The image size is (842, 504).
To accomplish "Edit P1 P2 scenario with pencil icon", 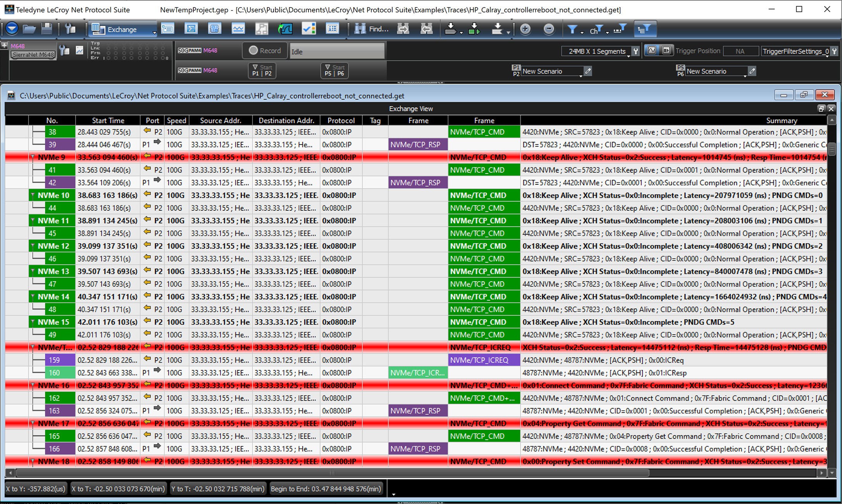I will 588,71.
